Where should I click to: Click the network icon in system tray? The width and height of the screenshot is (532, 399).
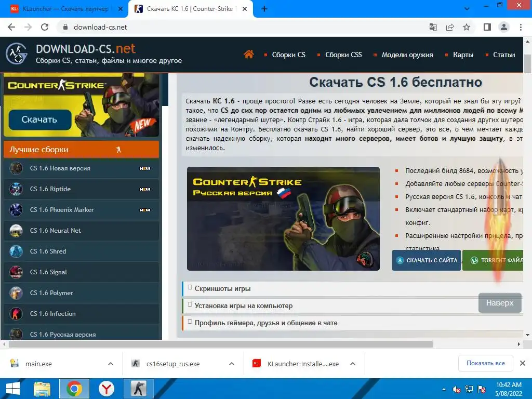click(x=469, y=389)
